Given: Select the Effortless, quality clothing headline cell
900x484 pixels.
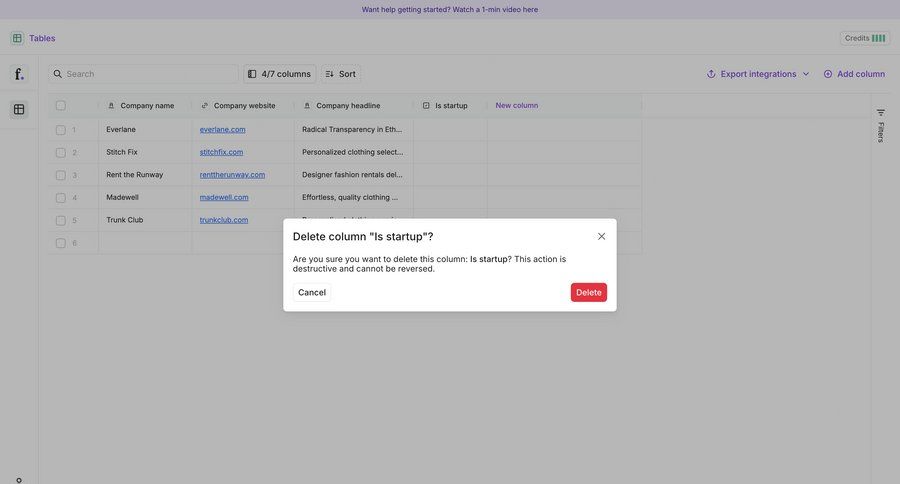Looking at the screenshot, I should coord(354,198).
